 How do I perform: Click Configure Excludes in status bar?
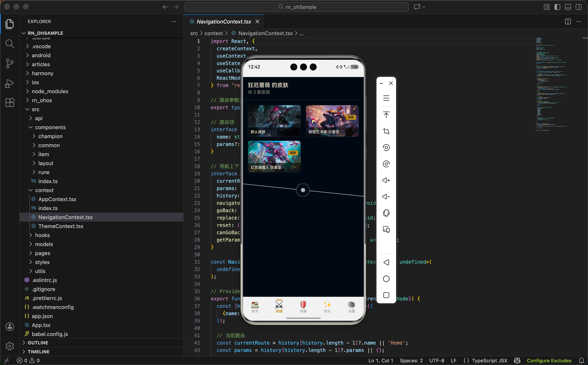(x=549, y=361)
